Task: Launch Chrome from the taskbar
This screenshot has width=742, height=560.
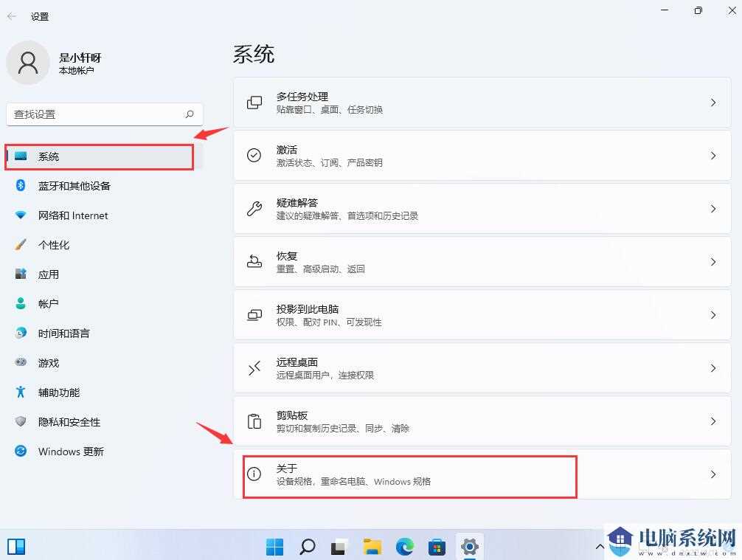Action: point(405,547)
